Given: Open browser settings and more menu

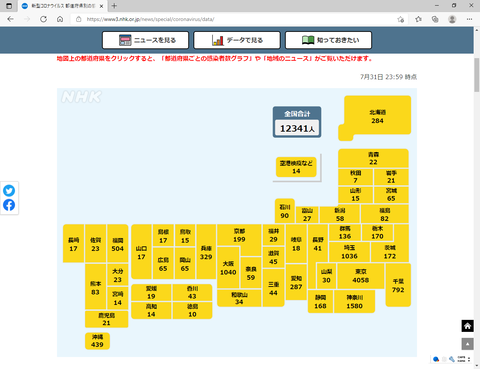Looking at the screenshot, I should click(x=469, y=19).
